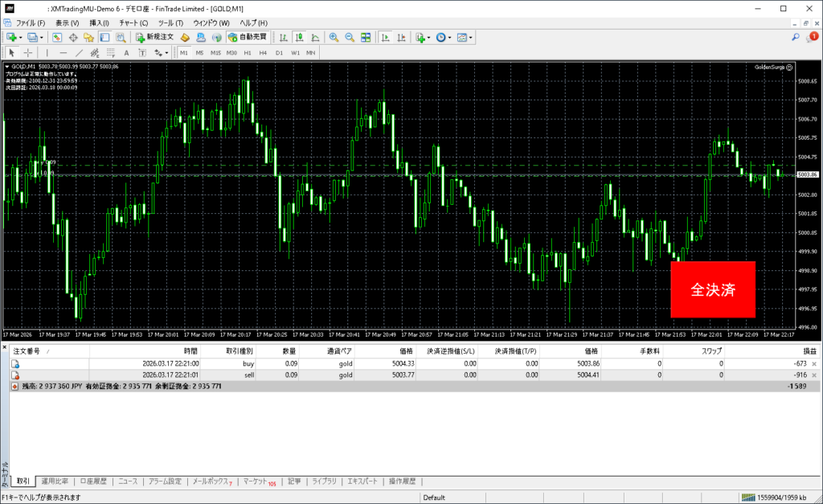Click the search magnifier icon at top right
The width and height of the screenshot is (823, 504).
pos(796,37)
